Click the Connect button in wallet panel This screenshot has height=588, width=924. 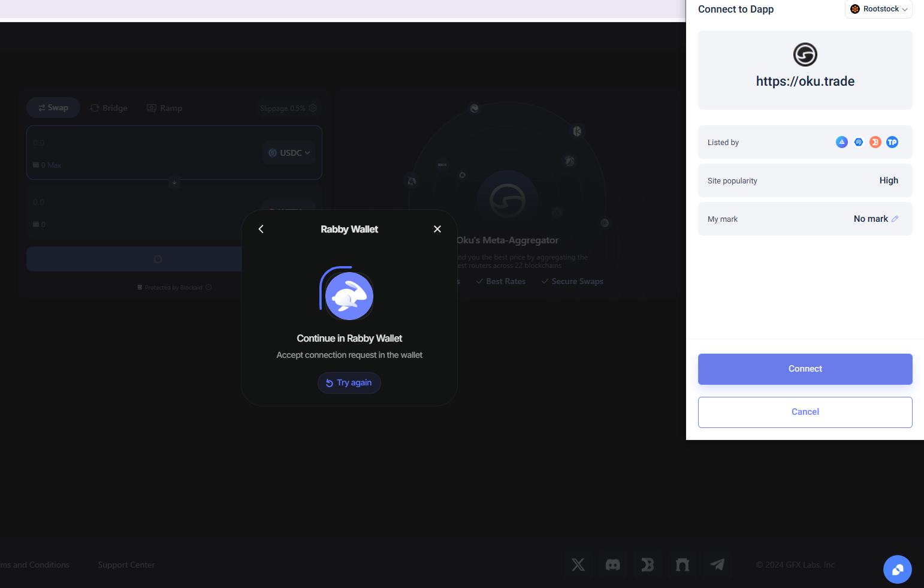coord(805,369)
